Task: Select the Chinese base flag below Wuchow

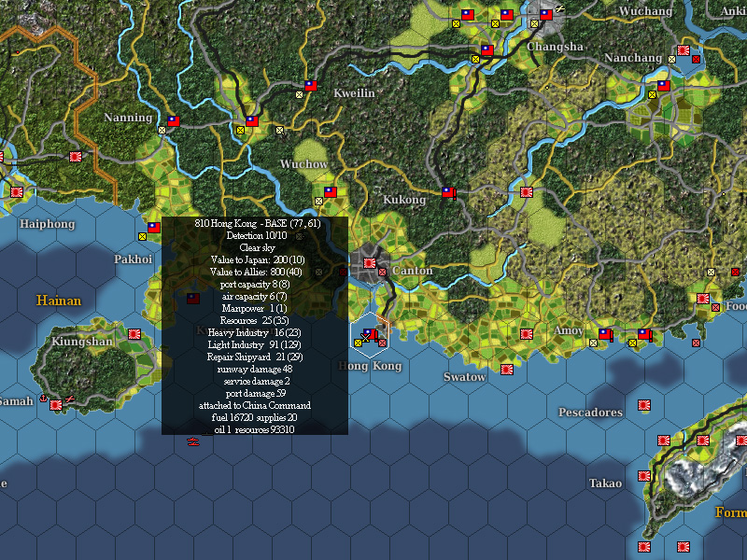Action: [331, 192]
